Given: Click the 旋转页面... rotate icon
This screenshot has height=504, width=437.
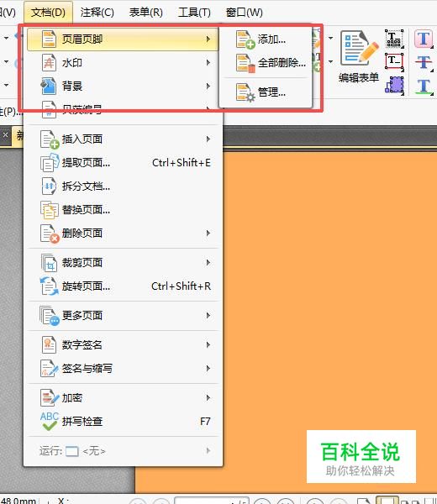Looking at the screenshot, I should (49, 286).
